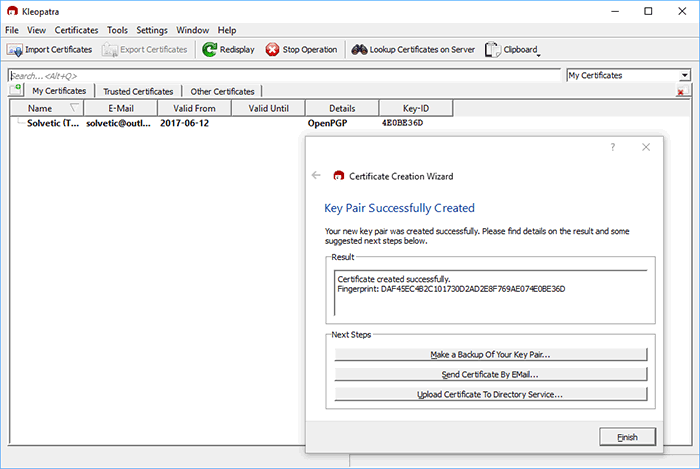Click the binoculars Lookup Certificates on Server icon

359,50
